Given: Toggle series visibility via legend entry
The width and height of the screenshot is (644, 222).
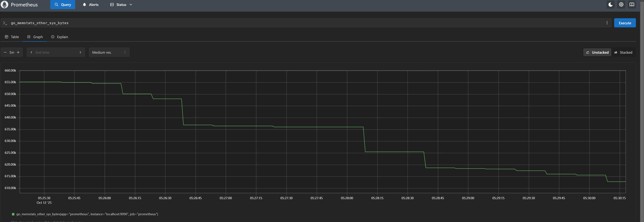Looking at the screenshot, I should [87, 214].
